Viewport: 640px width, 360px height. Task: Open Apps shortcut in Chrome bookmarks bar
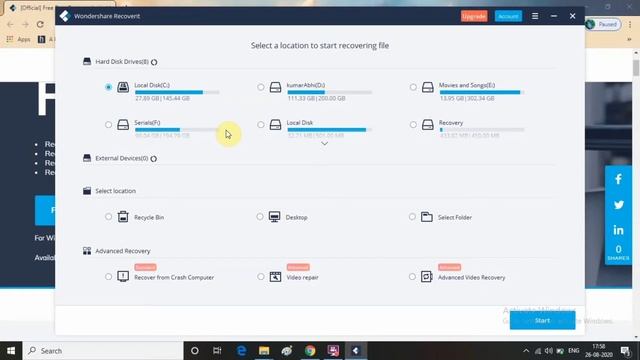(18, 39)
